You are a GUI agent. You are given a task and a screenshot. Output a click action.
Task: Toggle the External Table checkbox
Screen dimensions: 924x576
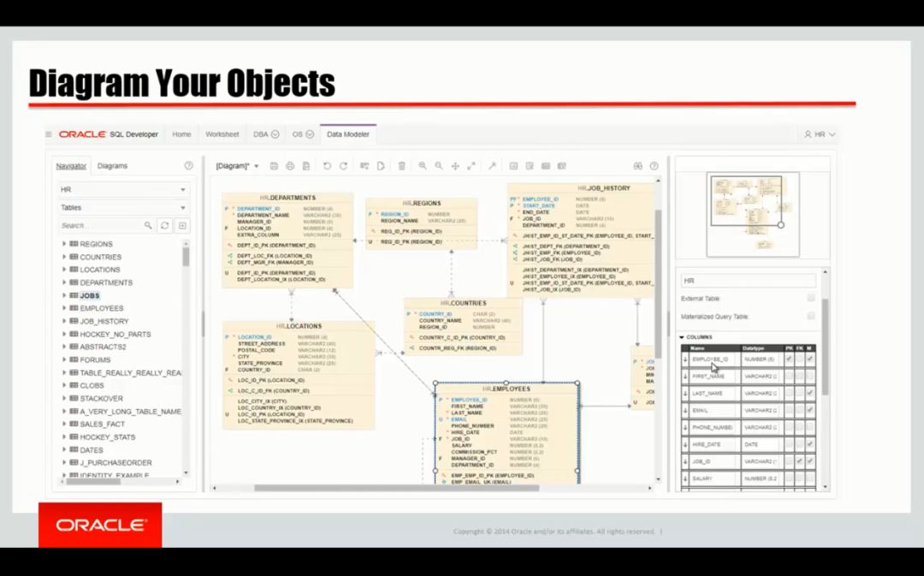pos(811,299)
